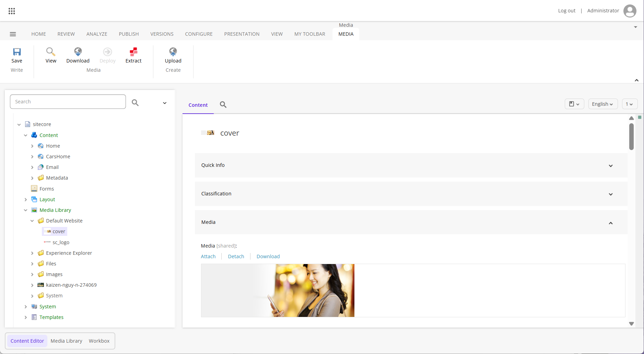
Task: Expand the CarsHome tree node
Action: pos(32,157)
